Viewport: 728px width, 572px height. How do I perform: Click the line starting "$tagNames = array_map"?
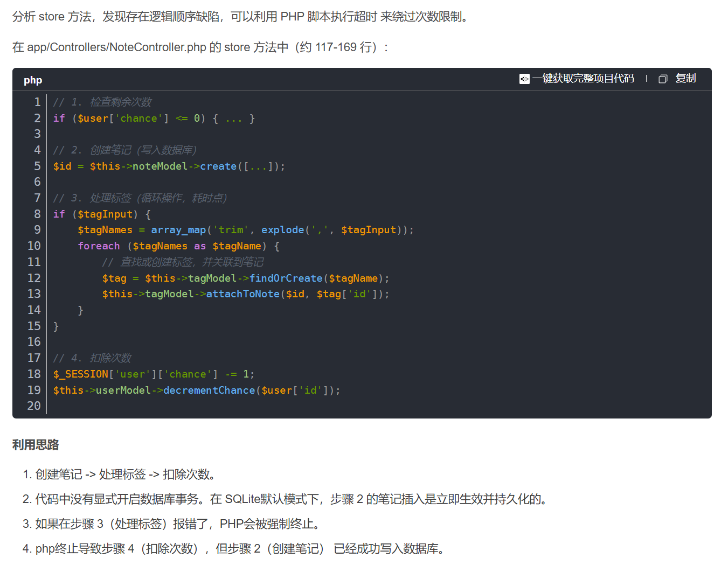pos(246,230)
